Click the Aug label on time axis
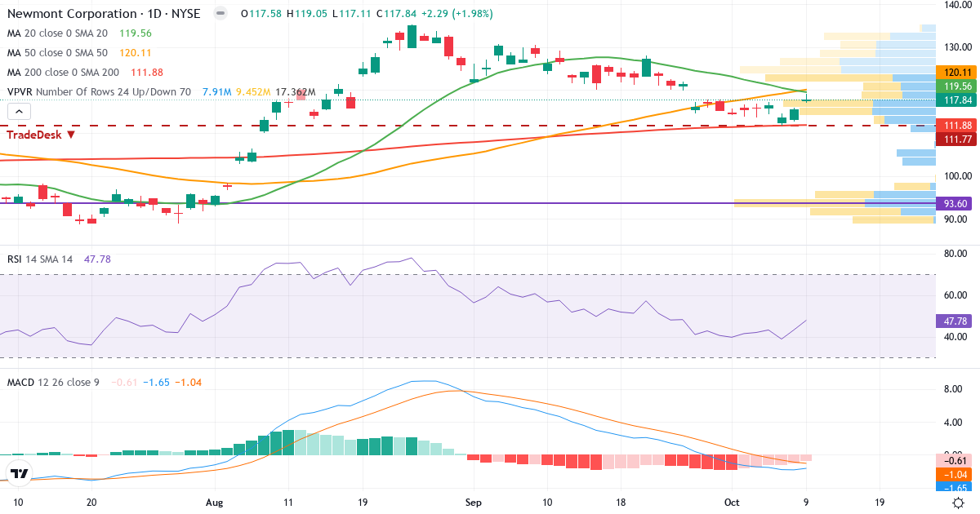 point(215,502)
